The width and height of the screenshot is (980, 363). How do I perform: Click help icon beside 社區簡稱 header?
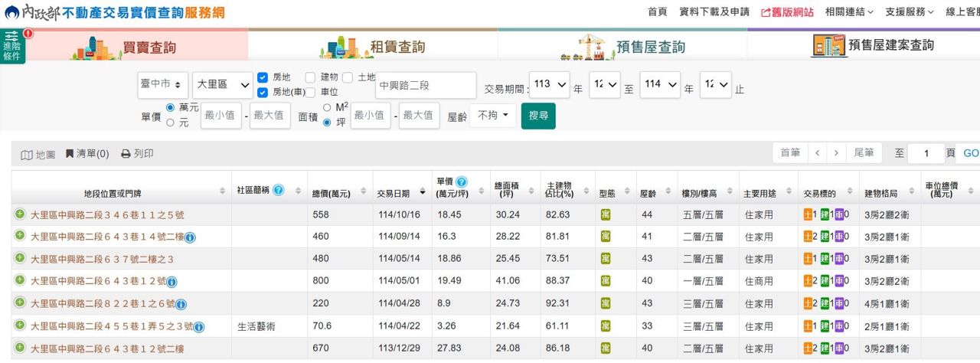pyautogui.click(x=279, y=190)
